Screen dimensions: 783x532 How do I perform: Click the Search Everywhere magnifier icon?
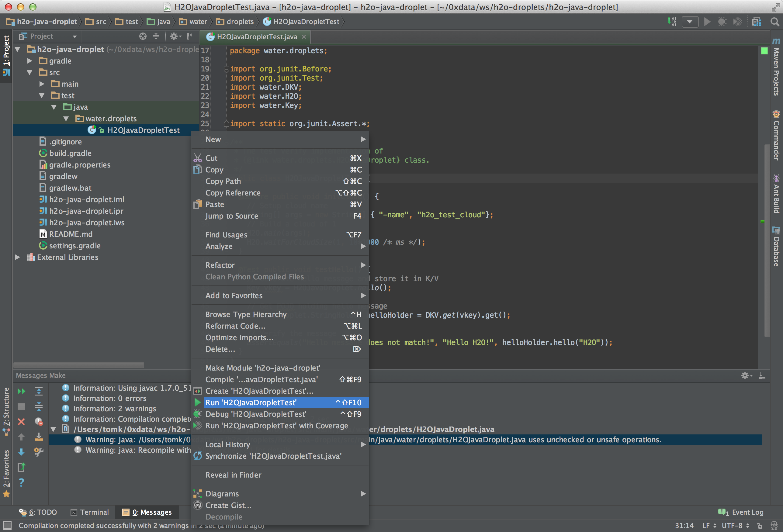coord(774,22)
